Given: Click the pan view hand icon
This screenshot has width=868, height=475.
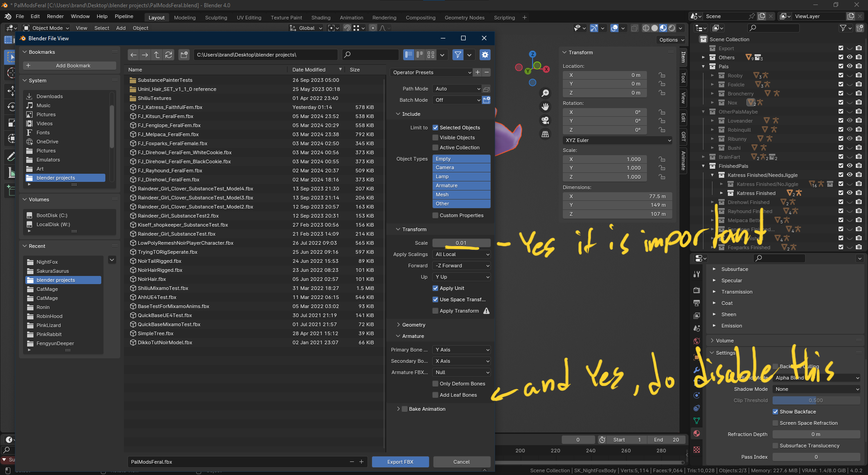Looking at the screenshot, I should point(545,107).
